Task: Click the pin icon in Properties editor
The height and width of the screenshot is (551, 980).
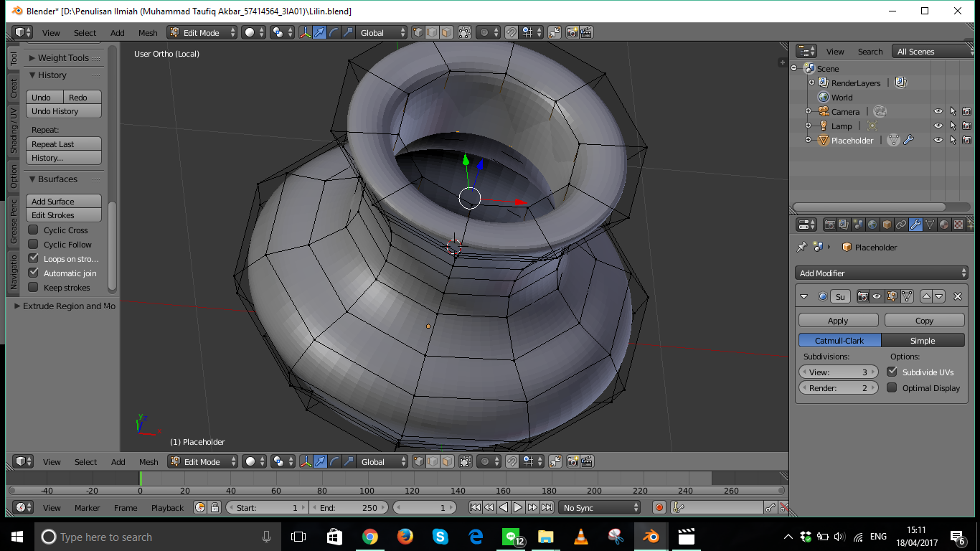Action: 802,247
